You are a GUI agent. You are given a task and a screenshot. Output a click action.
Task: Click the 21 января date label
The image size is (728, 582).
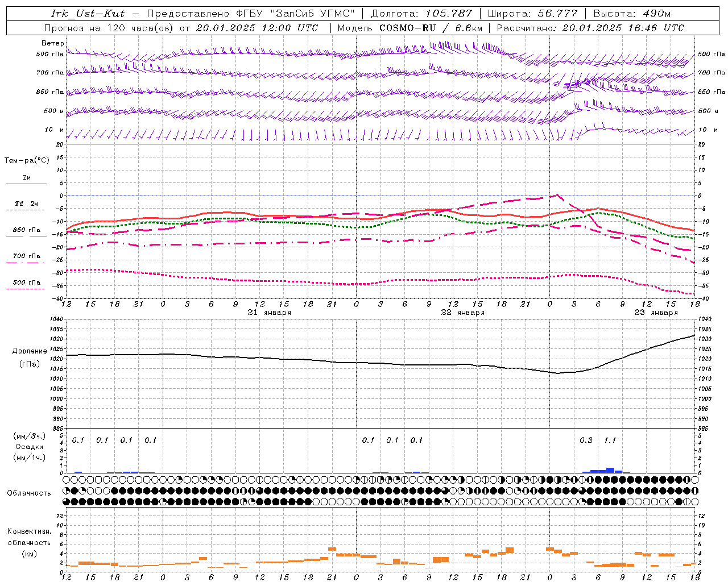point(270,313)
